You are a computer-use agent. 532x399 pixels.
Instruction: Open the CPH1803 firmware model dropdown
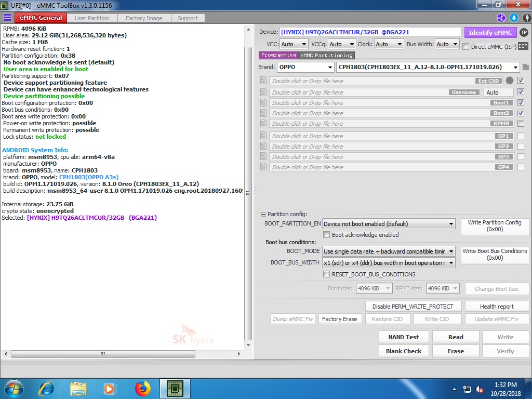click(x=428, y=67)
